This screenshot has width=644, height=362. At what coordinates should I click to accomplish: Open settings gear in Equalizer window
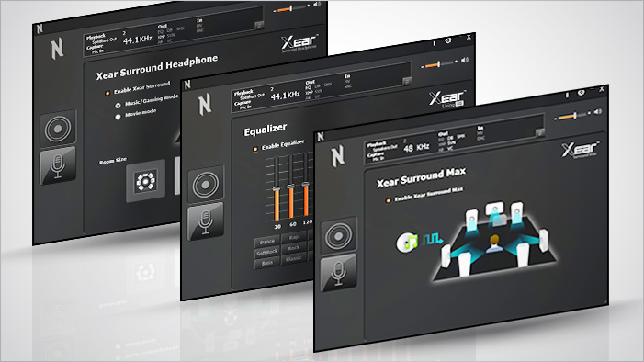448,40
